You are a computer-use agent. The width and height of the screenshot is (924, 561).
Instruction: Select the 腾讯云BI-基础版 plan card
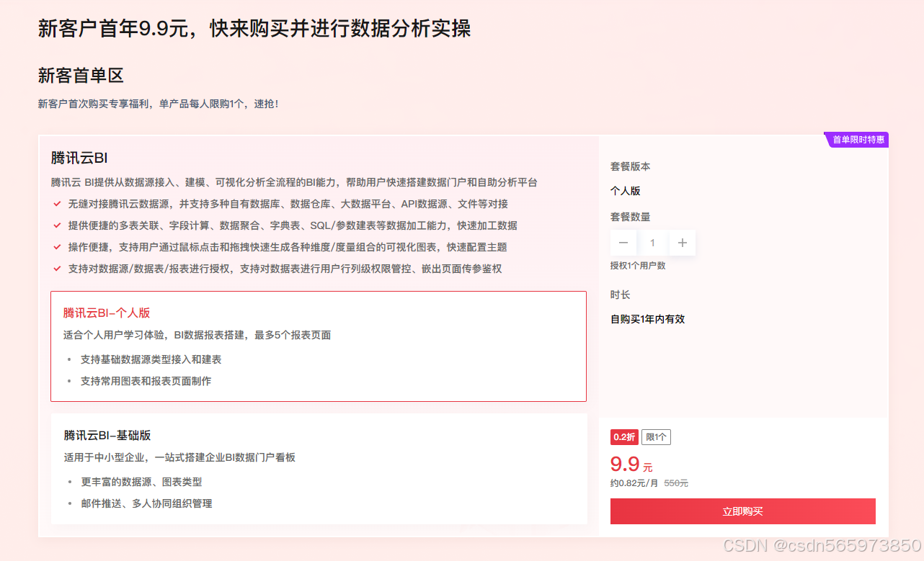point(319,469)
